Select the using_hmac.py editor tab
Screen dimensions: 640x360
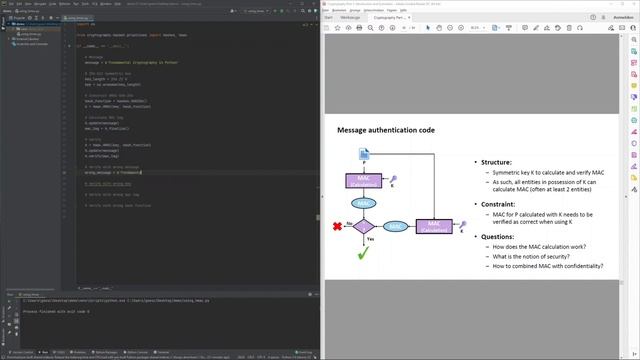coord(78,18)
